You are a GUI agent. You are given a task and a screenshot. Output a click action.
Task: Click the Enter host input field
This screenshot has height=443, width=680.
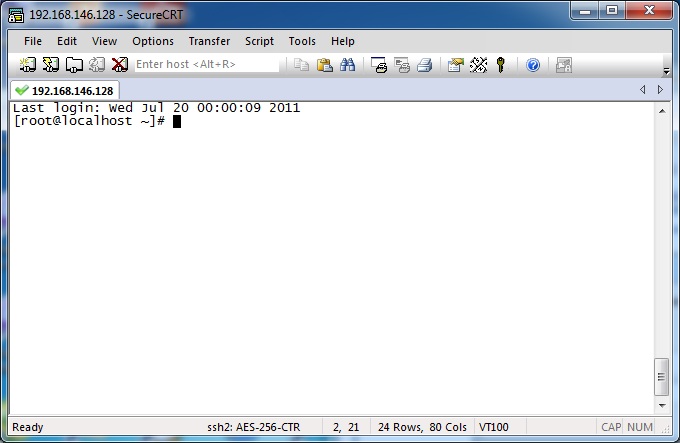[x=206, y=64]
